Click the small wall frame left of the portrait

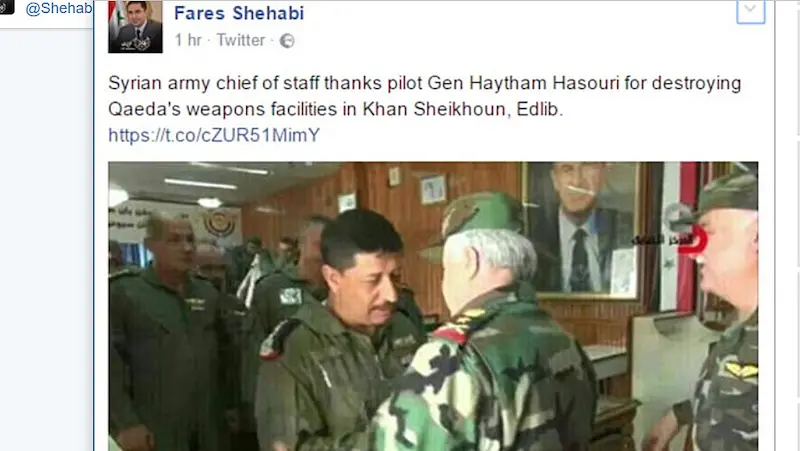click(433, 189)
